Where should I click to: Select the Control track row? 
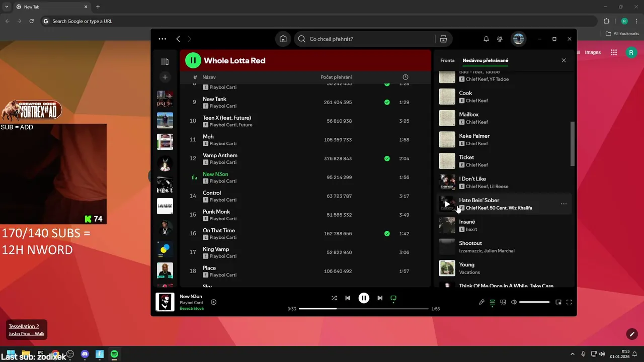point(305,196)
